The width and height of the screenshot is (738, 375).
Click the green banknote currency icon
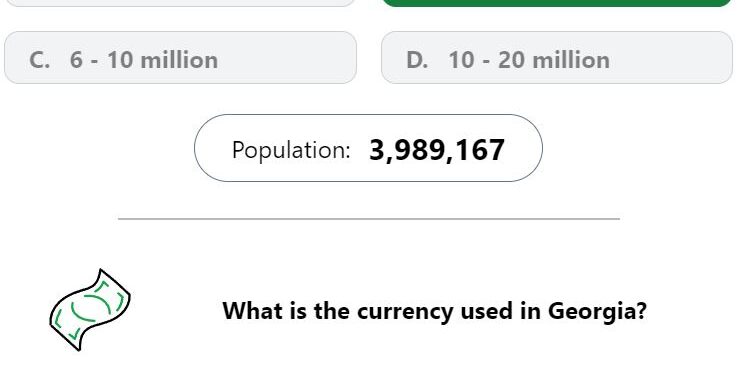tap(90, 310)
